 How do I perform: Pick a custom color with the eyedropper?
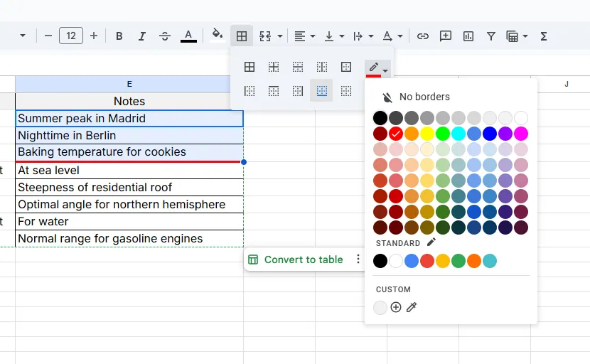[412, 307]
